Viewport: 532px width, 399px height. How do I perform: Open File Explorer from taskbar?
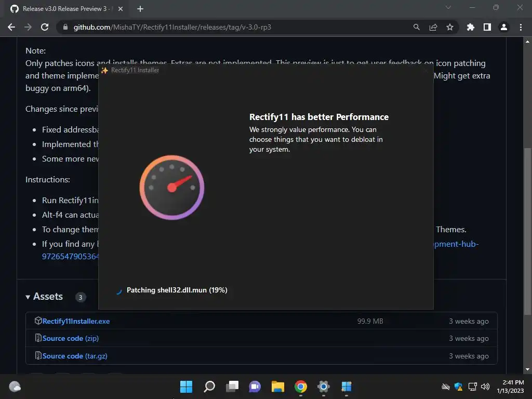(278, 387)
